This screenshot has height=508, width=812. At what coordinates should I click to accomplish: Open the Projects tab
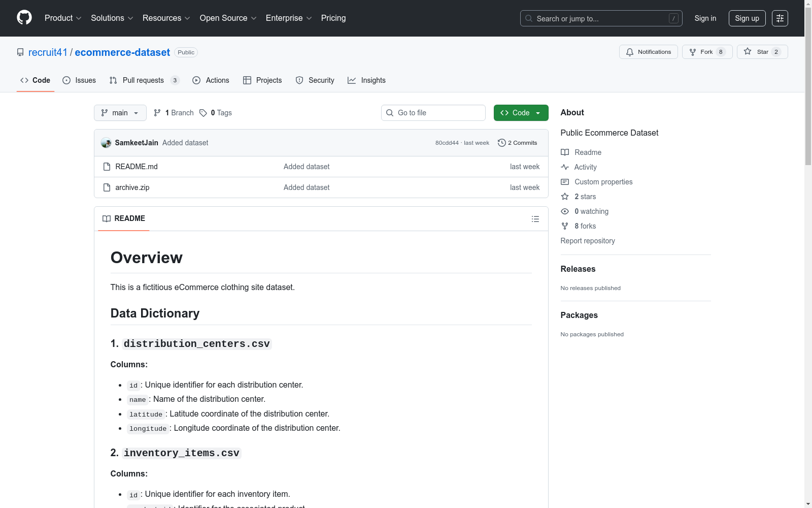click(x=262, y=80)
